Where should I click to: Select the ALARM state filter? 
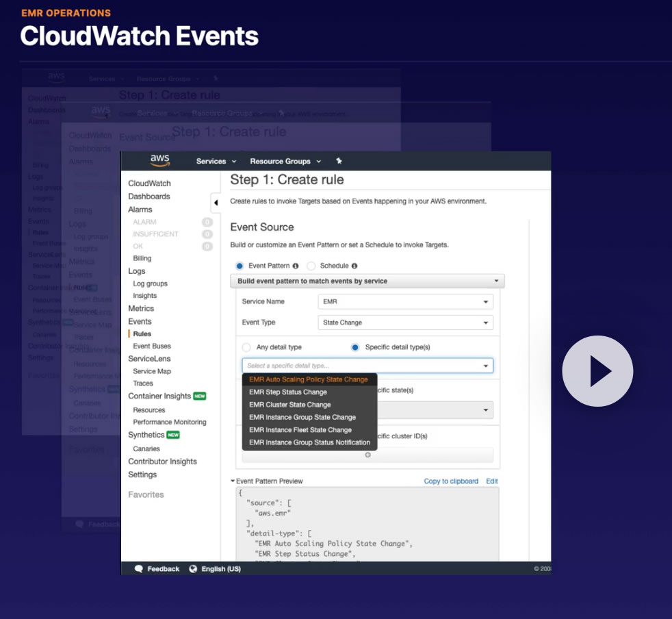(144, 222)
